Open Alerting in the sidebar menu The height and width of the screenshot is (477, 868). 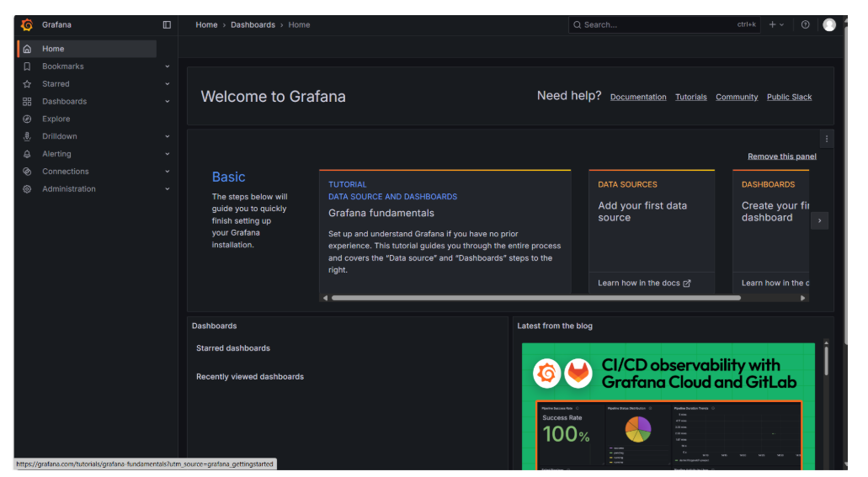(56, 155)
